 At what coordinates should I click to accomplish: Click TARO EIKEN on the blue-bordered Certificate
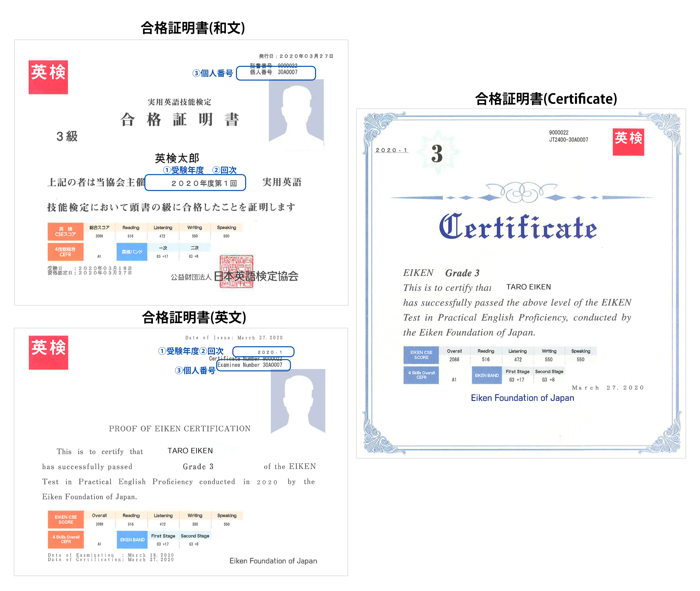[528, 287]
